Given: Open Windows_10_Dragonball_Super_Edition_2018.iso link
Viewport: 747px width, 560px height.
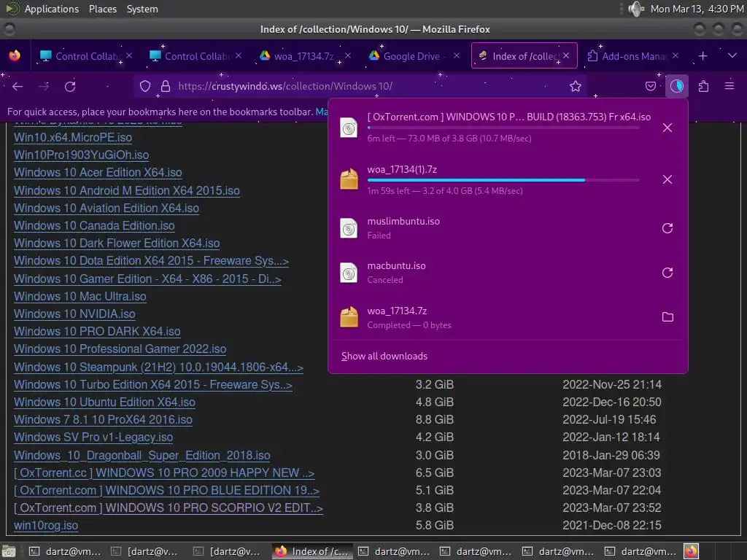Looking at the screenshot, I should [142, 455].
